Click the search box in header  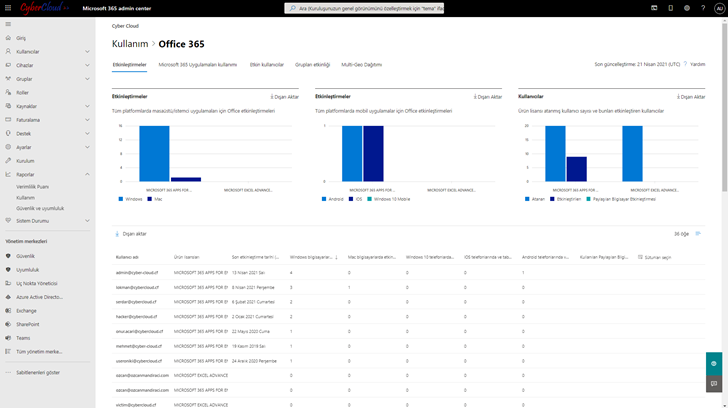coord(364,8)
